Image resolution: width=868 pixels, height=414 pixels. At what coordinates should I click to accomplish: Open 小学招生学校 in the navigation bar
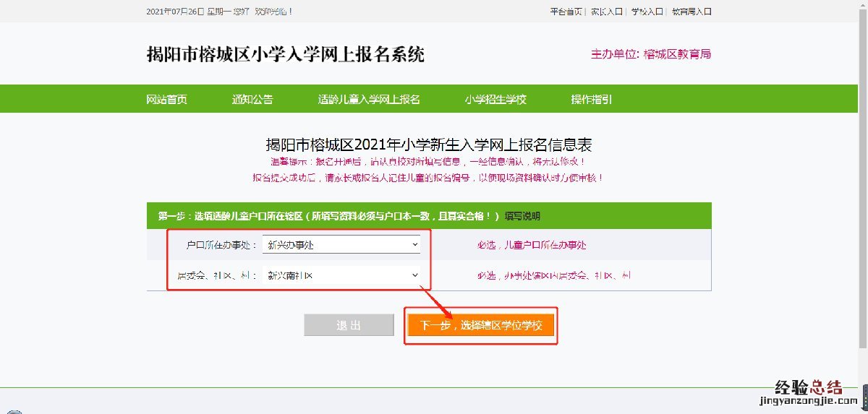pos(495,100)
